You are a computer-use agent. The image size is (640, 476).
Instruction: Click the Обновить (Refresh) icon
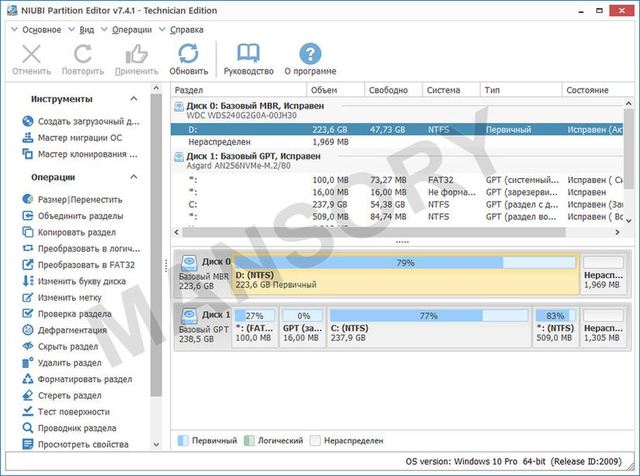pos(188,55)
